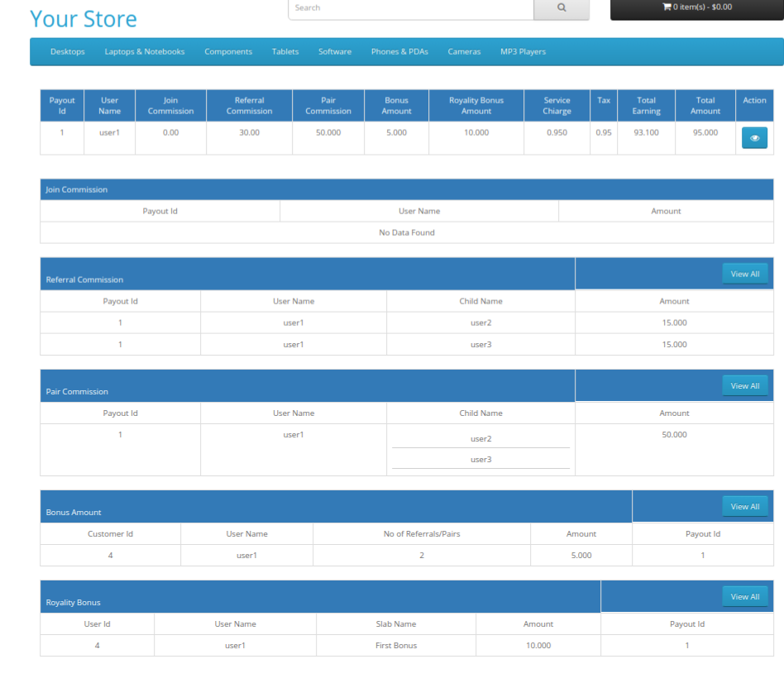Click View All for Referral Commission

coord(744,273)
